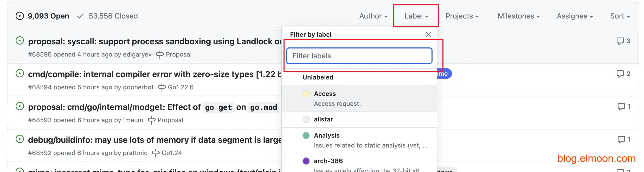Viewport: 644px width, 172px height.
Task: Show the 53,556 Closed issues
Action: click(x=113, y=16)
